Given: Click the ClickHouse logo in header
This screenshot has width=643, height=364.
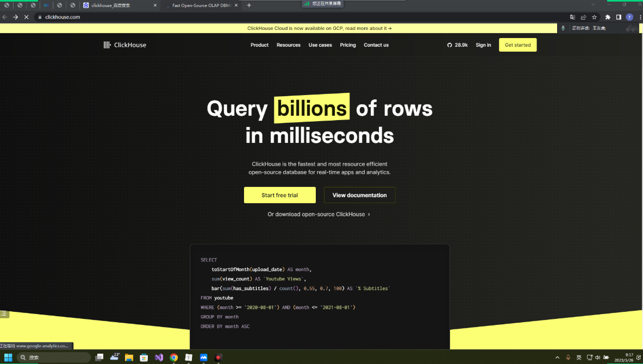Looking at the screenshot, I should click(124, 45).
